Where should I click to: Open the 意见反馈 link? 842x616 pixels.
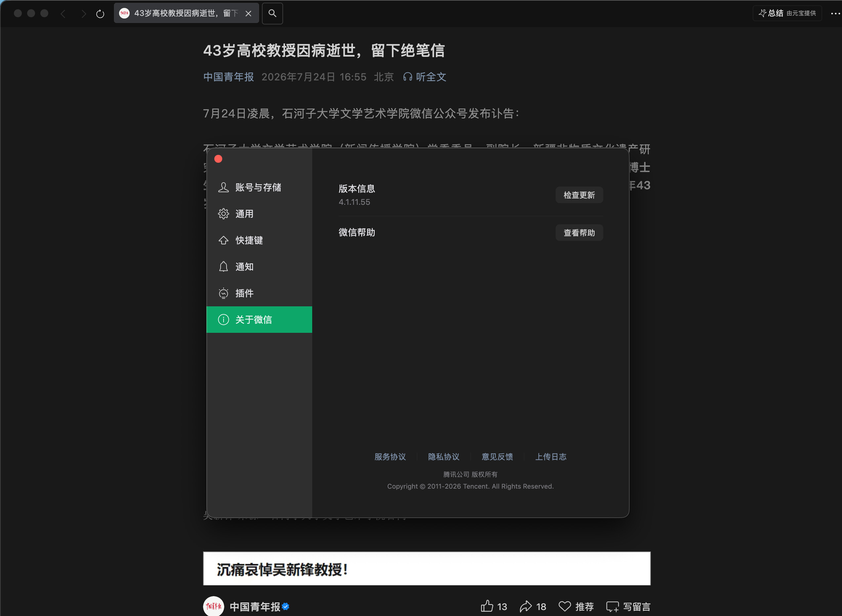497,457
